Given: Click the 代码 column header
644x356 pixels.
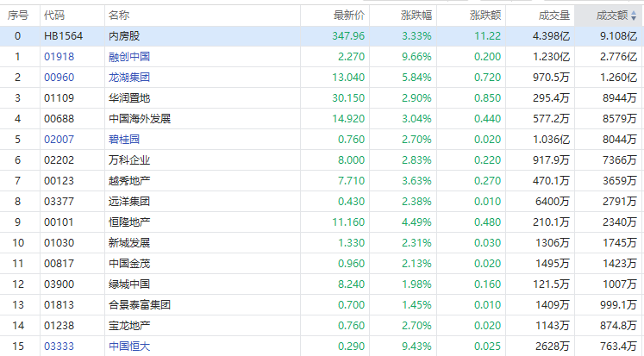Looking at the screenshot, I should tap(54, 16).
